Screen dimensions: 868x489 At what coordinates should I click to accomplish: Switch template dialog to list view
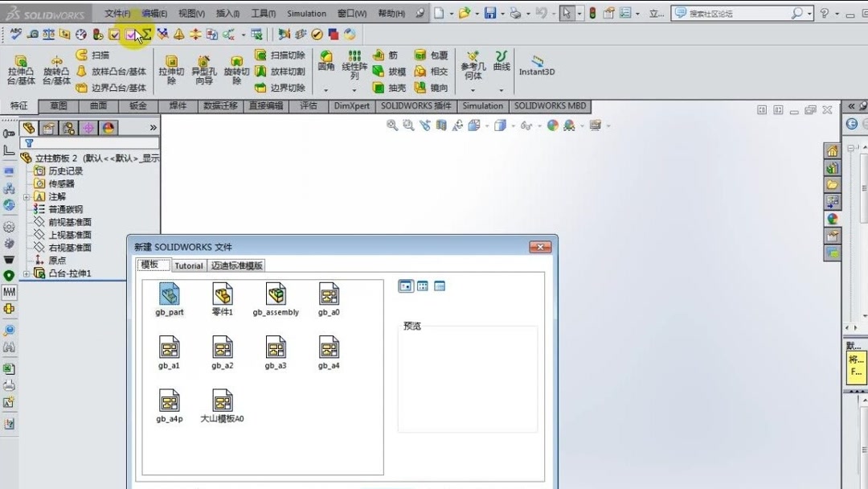click(440, 286)
